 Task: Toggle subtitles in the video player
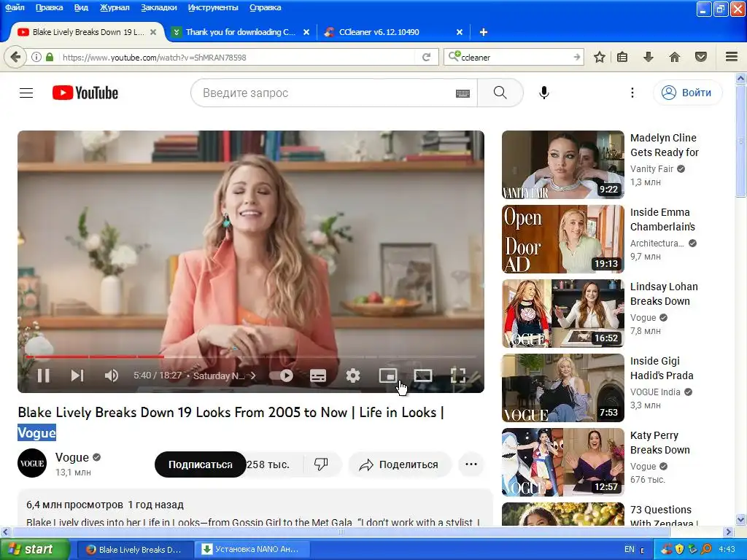click(318, 376)
